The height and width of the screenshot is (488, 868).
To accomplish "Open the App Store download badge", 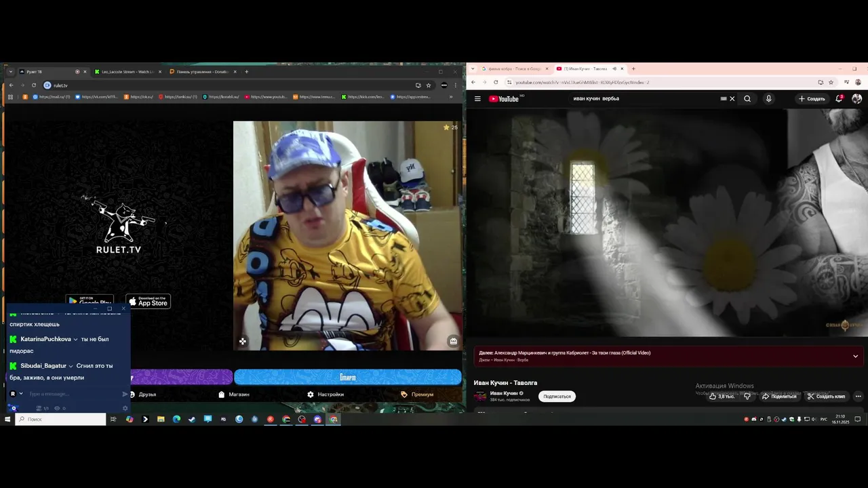I will (x=148, y=302).
